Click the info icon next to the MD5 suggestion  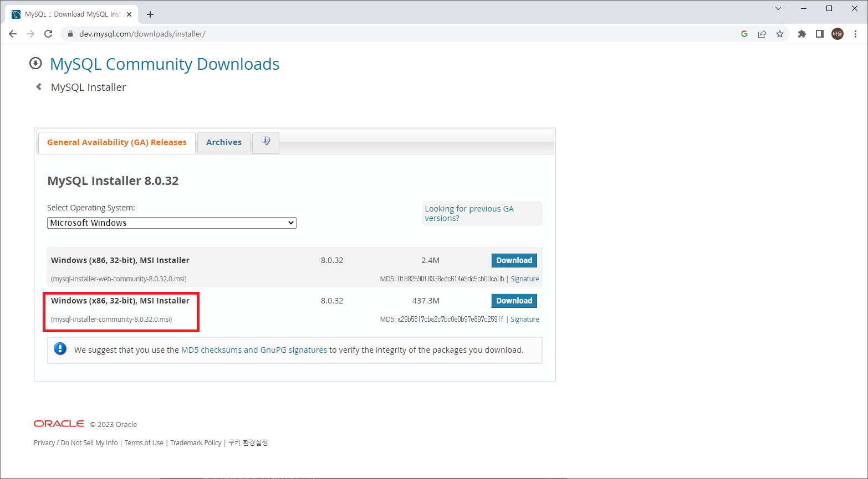click(60, 349)
